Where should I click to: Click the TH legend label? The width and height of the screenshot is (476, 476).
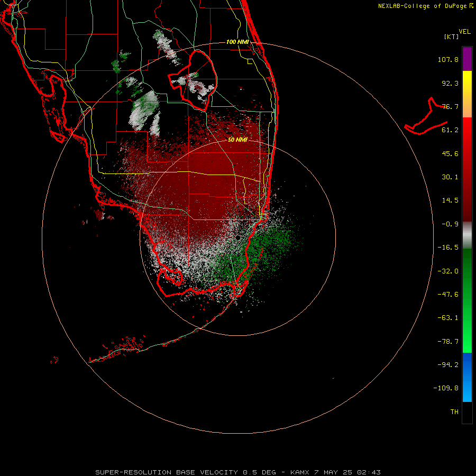coord(454,412)
